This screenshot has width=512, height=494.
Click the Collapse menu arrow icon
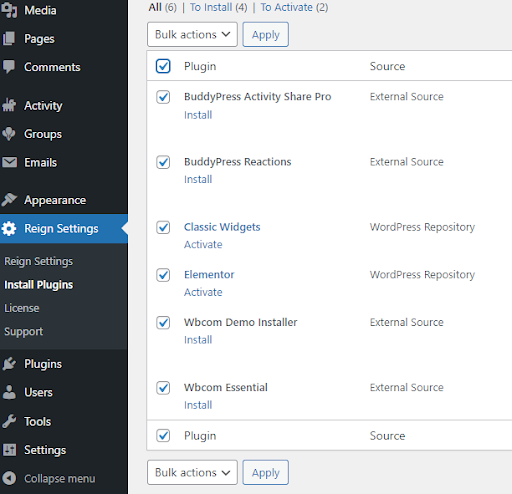tap(9, 478)
